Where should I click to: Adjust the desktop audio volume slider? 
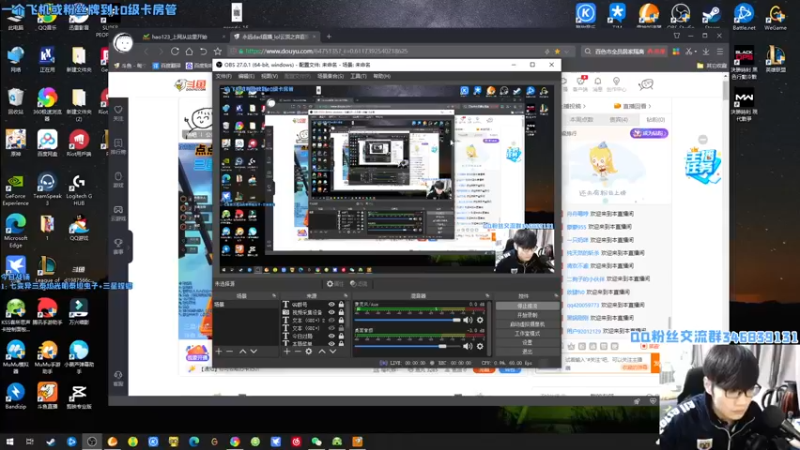(408, 346)
